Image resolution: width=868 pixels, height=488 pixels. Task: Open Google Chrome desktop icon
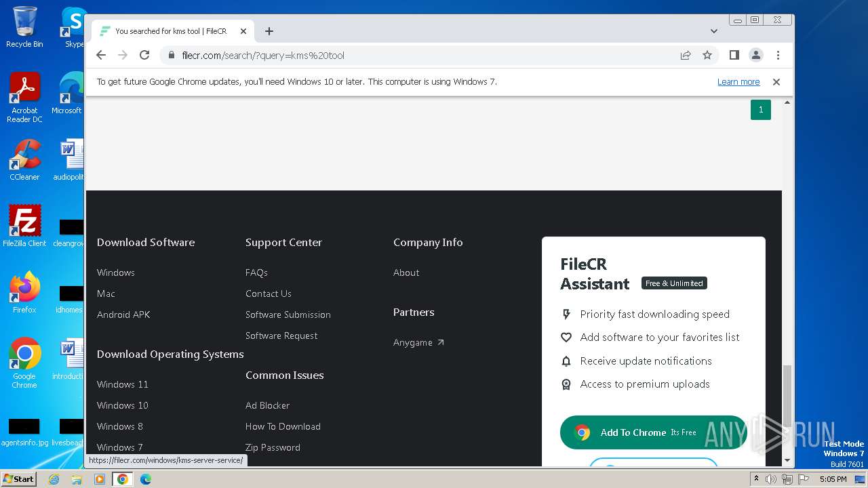coord(24,363)
